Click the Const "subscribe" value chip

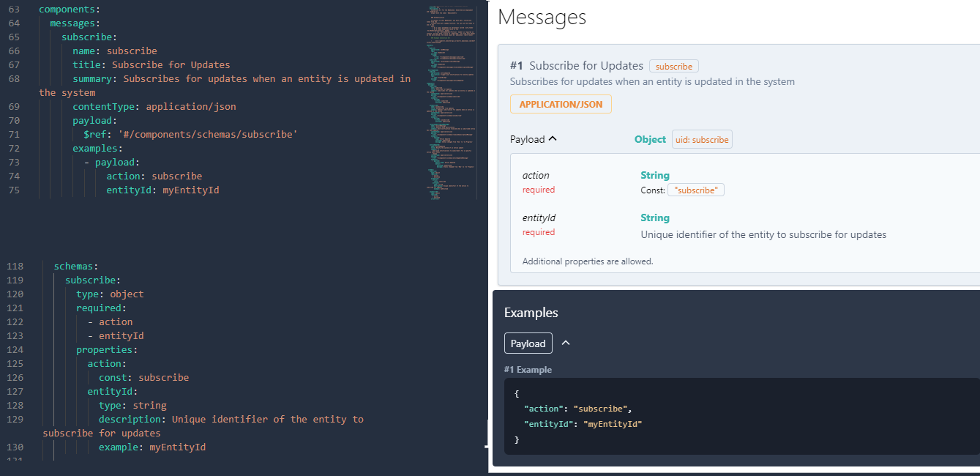point(695,189)
